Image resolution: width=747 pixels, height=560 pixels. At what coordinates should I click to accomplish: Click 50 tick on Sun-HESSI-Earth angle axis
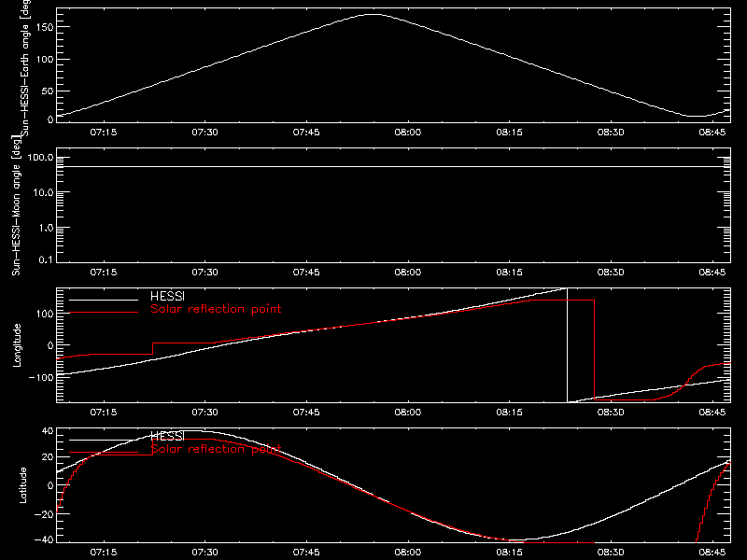[48, 91]
